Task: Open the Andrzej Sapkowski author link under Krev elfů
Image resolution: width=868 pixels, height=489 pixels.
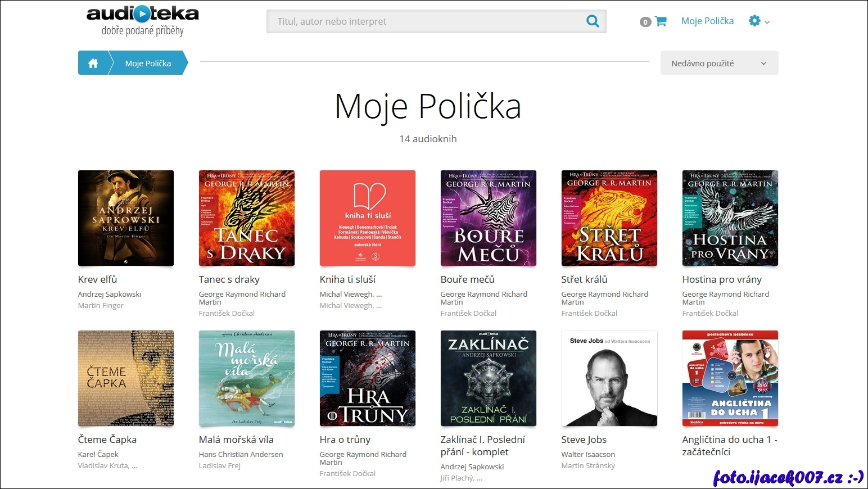Action: (110, 294)
